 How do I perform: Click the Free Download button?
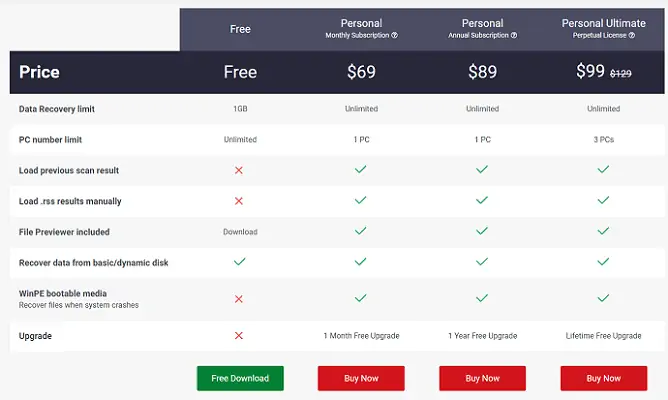click(x=240, y=378)
